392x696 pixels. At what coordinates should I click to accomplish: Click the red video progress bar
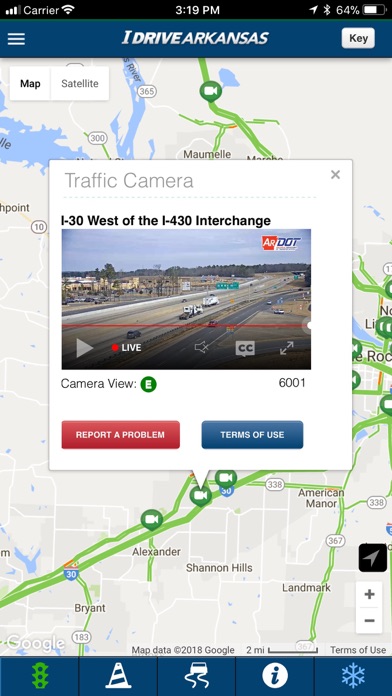coord(186,325)
